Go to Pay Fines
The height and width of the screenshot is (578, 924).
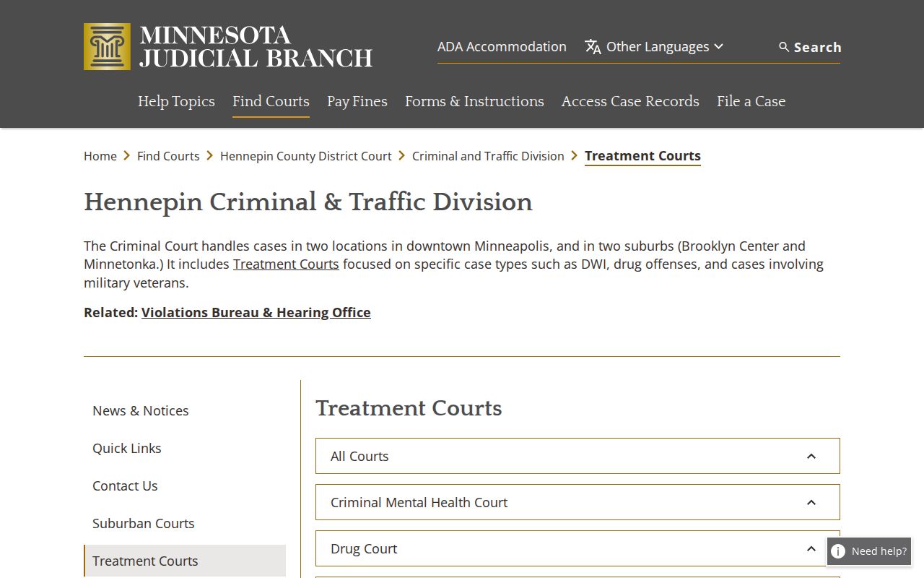(x=357, y=101)
